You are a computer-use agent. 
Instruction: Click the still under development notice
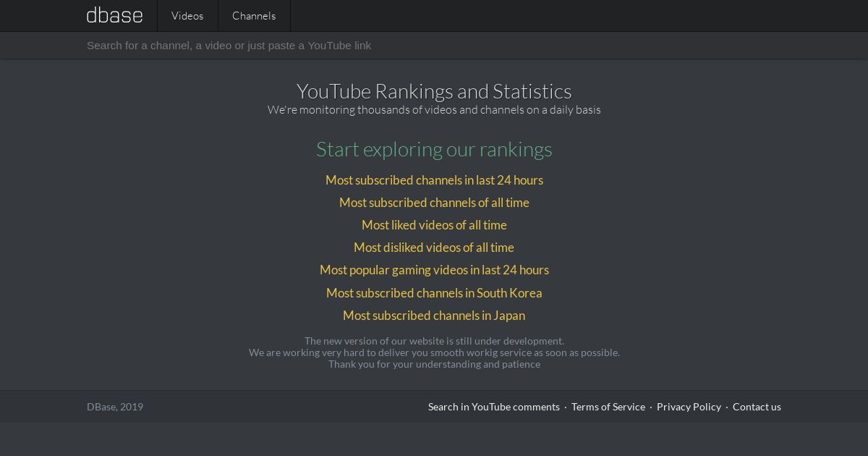(434, 341)
